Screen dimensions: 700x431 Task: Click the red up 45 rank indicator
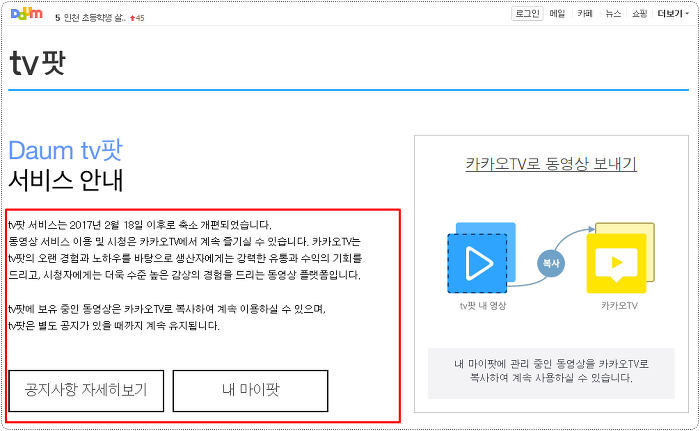137,18
